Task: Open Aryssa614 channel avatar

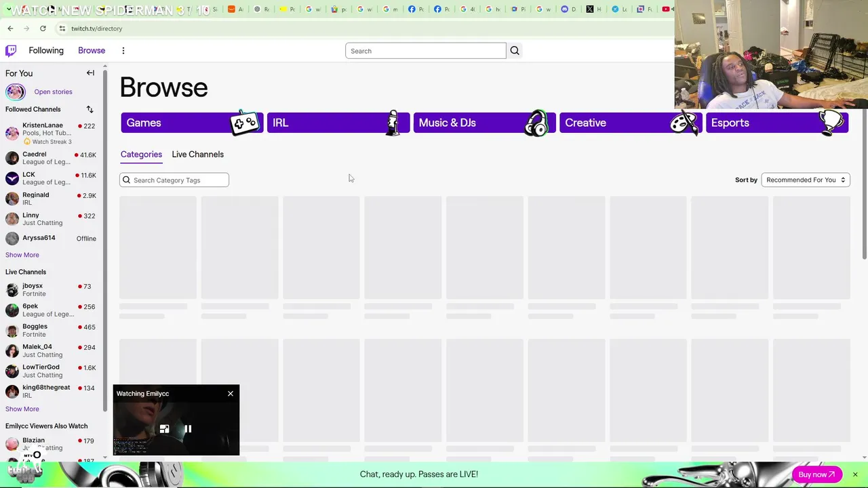Action: click(x=12, y=239)
